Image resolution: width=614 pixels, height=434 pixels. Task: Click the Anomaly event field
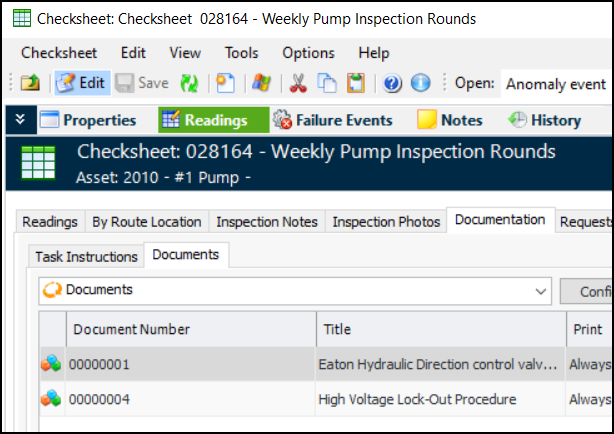click(x=556, y=84)
